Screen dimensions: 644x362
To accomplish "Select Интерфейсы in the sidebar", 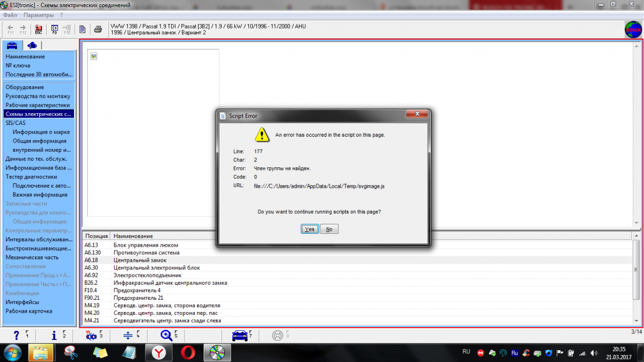I will (x=22, y=302).
